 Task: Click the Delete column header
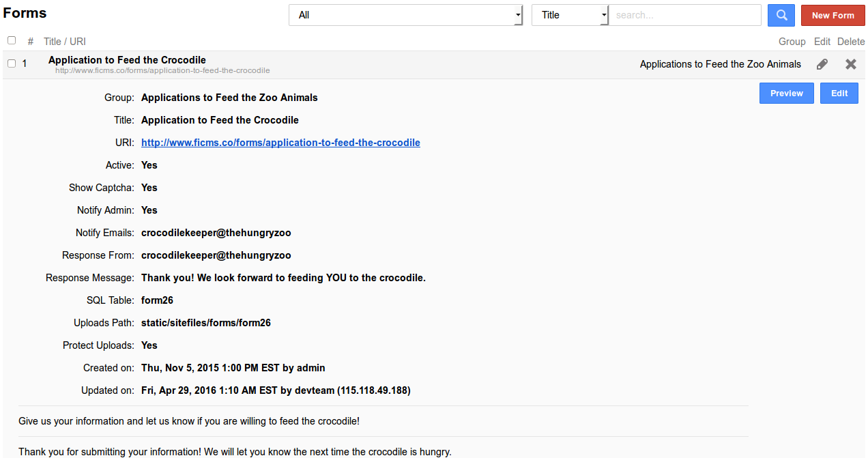point(851,42)
